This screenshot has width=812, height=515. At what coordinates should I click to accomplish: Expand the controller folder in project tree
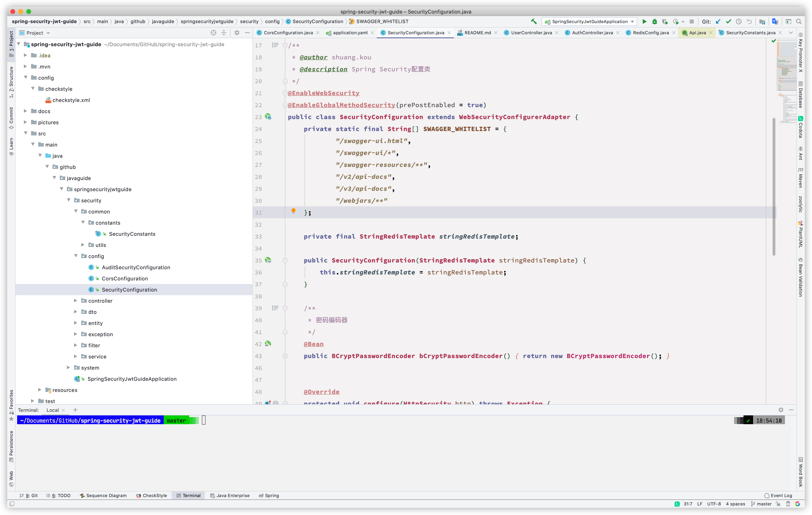(x=75, y=301)
